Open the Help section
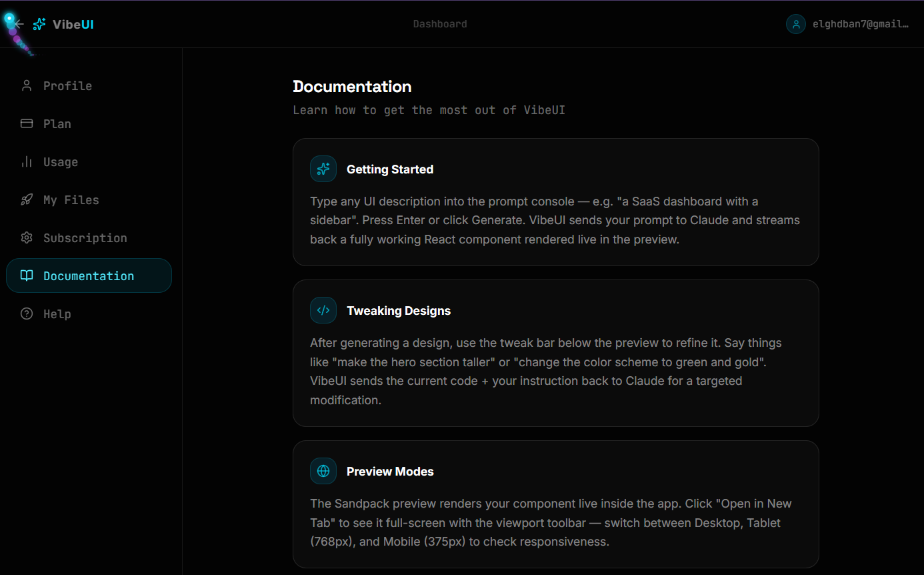The height and width of the screenshot is (575, 924). click(89, 314)
